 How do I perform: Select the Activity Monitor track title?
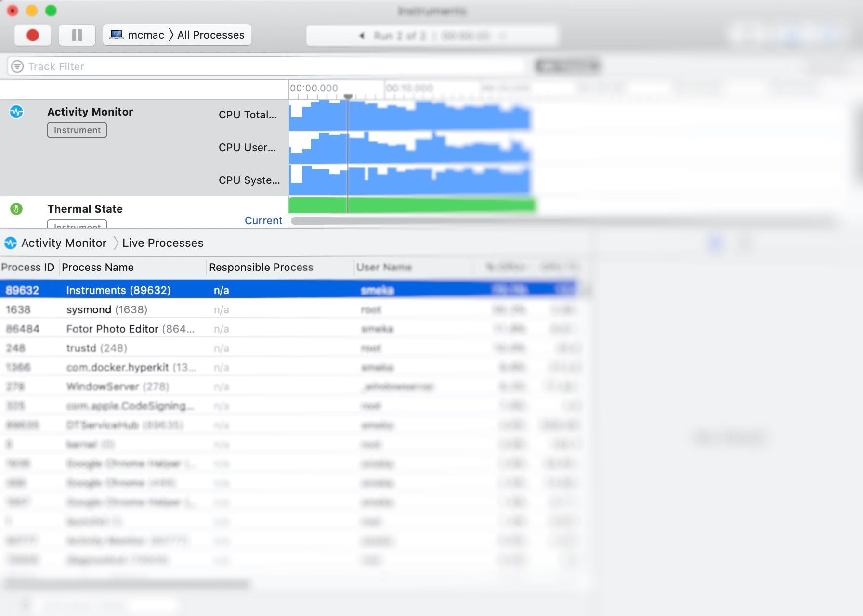pyautogui.click(x=90, y=112)
